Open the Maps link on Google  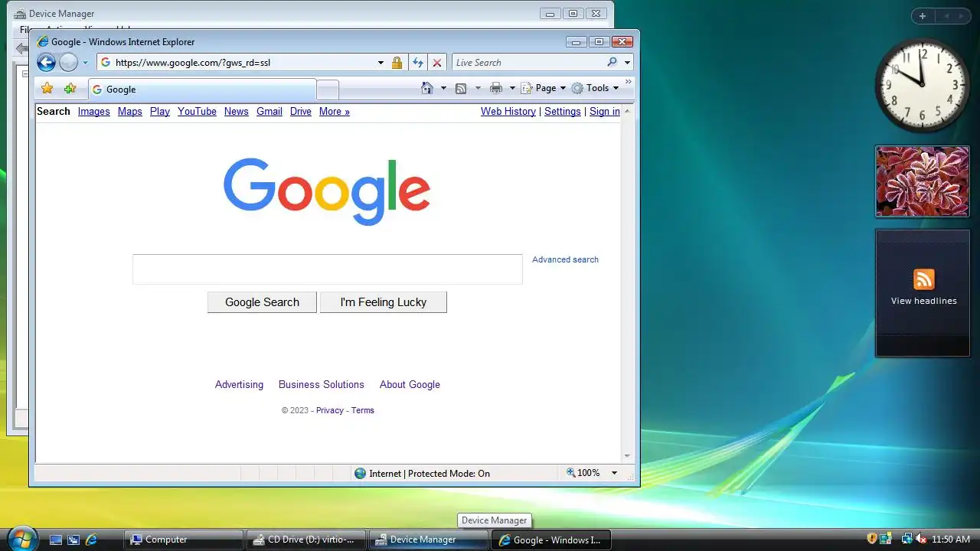pyautogui.click(x=130, y=111)
